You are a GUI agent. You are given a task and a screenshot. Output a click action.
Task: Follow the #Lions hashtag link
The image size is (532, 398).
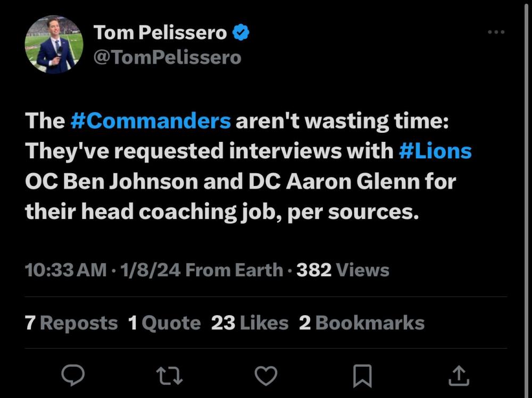coord(435,151)
